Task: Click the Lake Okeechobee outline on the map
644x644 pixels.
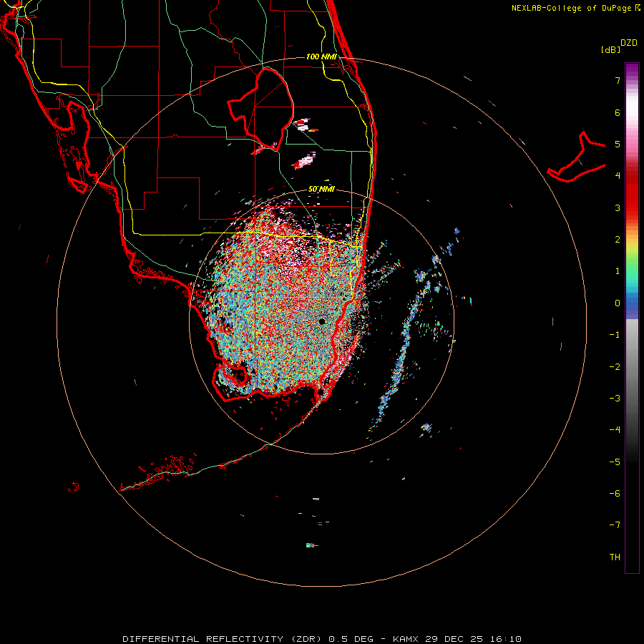Action: coord(260,109)
